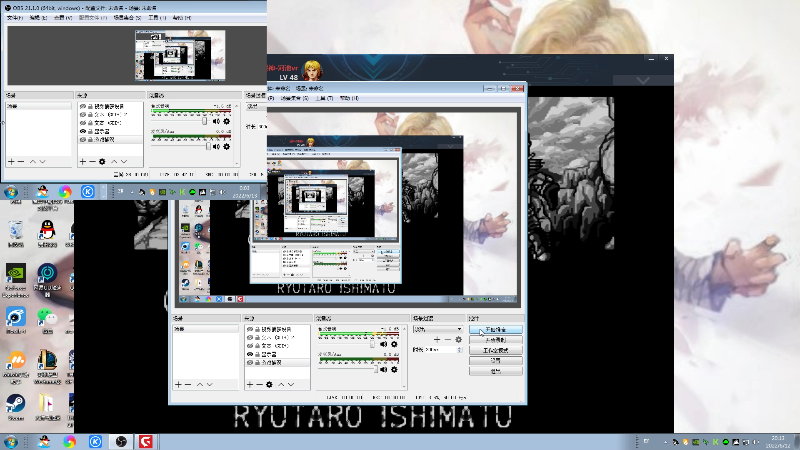Image resolution: width=800 pixels, height=450 pixels.
Task: Open source properties gear in center OBS window
Action: 269,384
